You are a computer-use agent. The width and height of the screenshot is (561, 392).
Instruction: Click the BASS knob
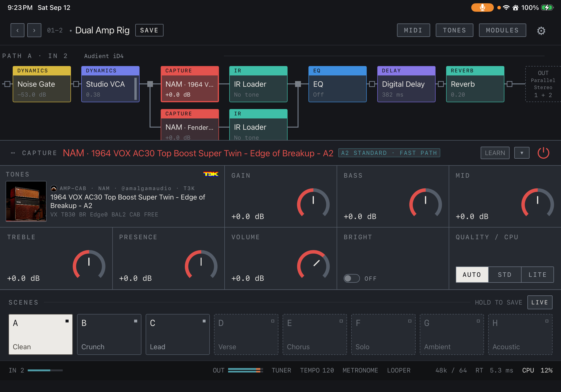tap(425, 203)
